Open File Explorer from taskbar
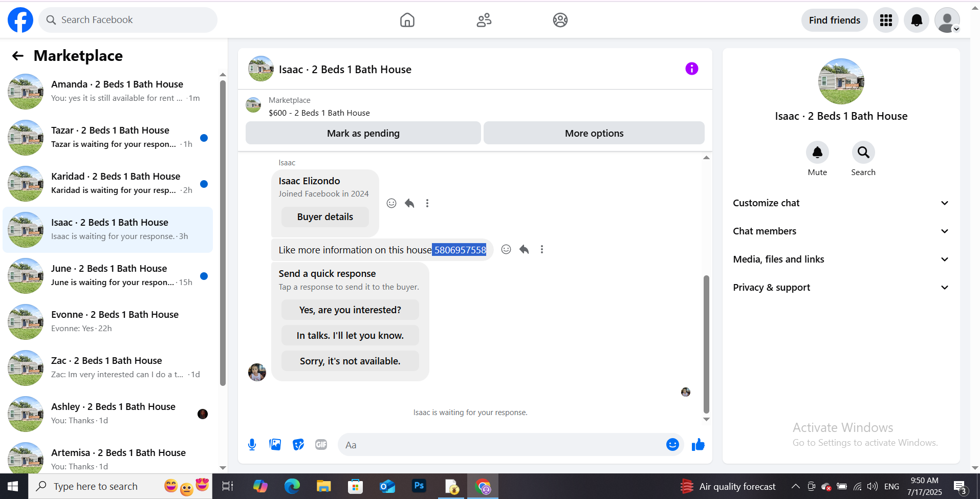This screenshot has height=499, width=980. click(x=324, y=486)
